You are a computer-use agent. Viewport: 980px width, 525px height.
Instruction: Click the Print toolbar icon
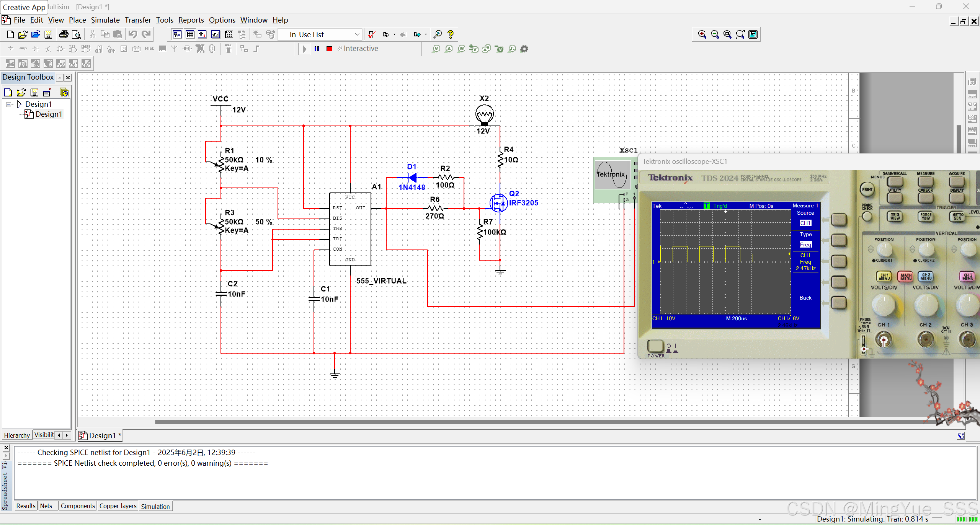coord(64,34)
